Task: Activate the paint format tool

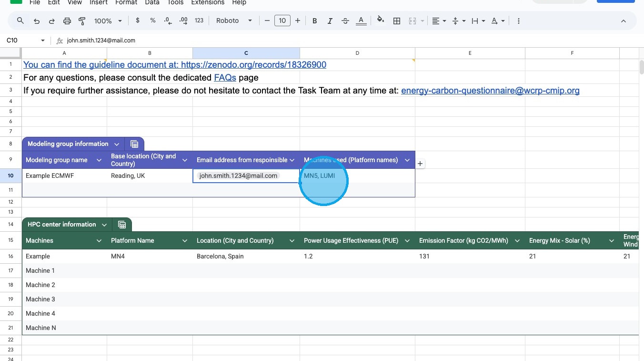Action: click(82, 21)
